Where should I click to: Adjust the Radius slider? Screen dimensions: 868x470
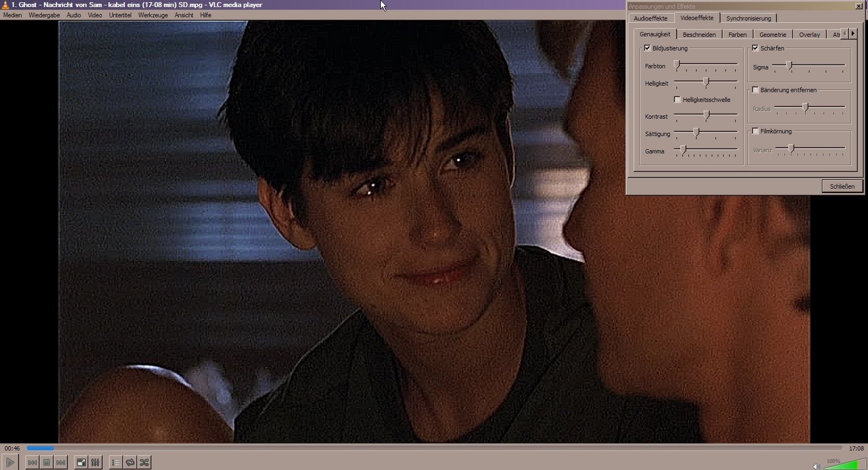coord(809,108)
